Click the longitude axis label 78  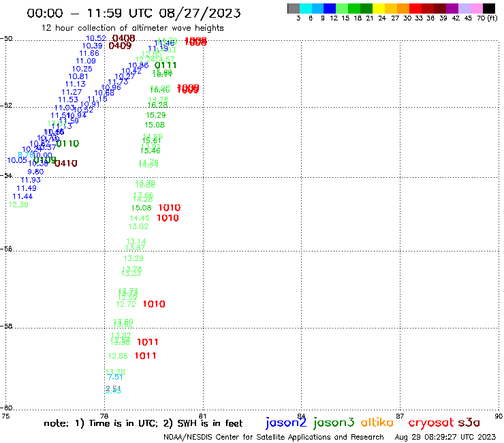[104, 416]
